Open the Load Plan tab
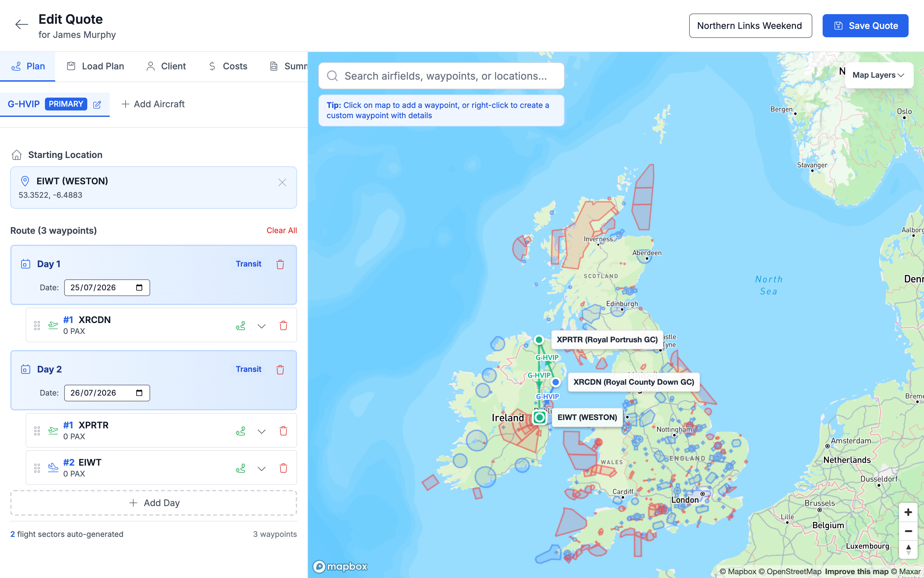 click(x=96, y=66)
